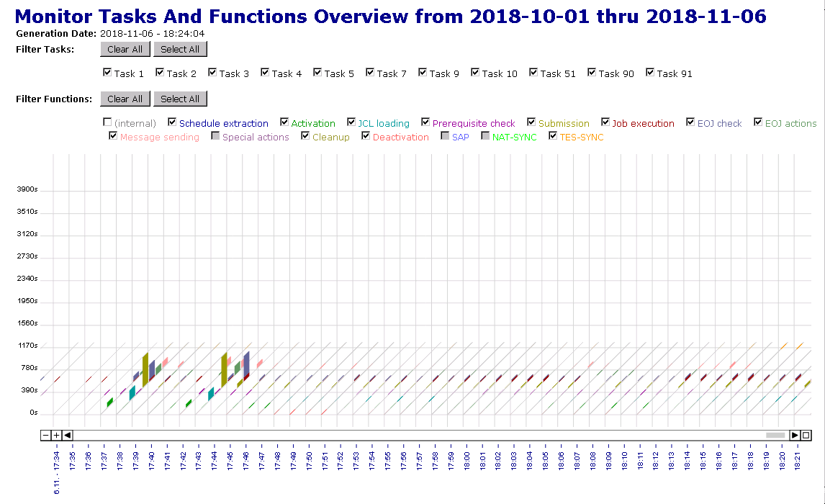Click the scroll-right arrow below the chart
Image resolution: width=825 pixels, height=504 pixels.
(x=795, y=435)
